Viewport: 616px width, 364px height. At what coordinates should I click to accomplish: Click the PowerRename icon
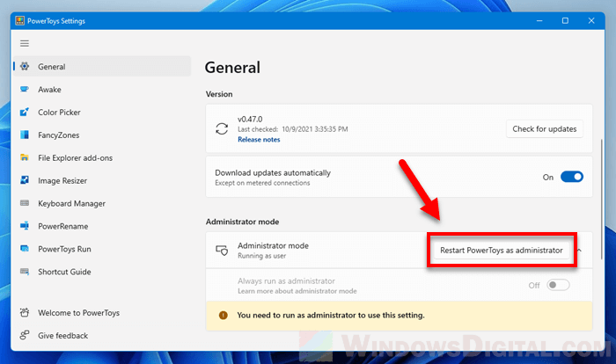25,226
